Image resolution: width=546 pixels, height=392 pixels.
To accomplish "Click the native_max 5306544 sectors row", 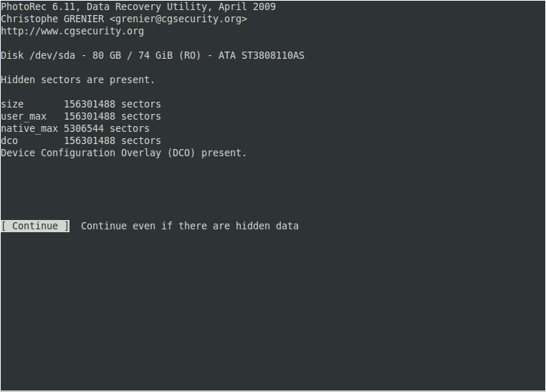I will (x=75, y=129).
